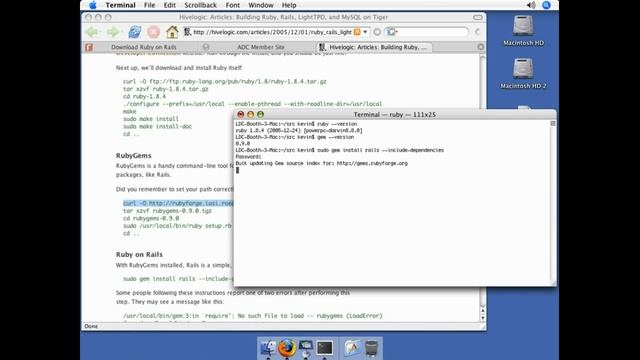The image size is (640, 360).
Task: Click the browser Forward arrow
Action: pyautogui.click(x=113, y=32)
